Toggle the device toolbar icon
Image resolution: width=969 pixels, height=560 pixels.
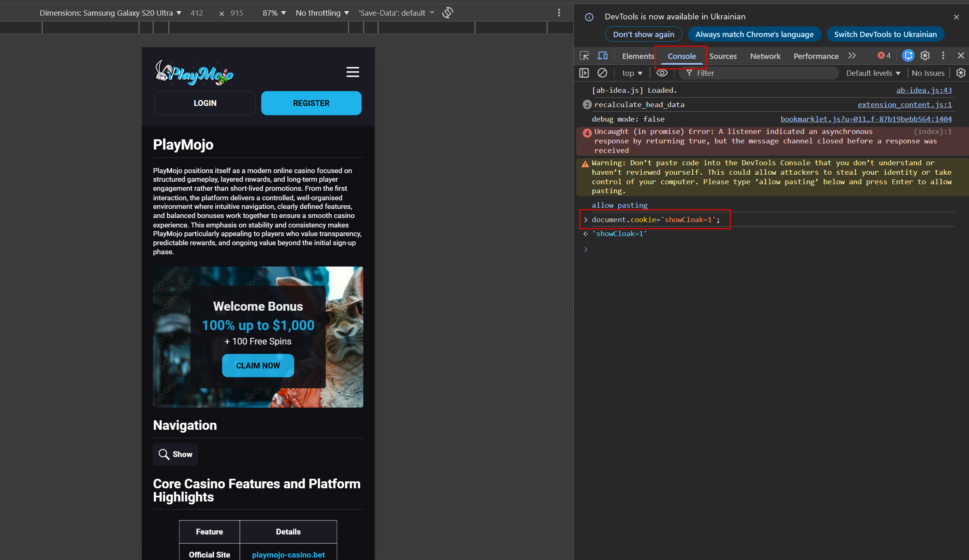tap(603, 56)
